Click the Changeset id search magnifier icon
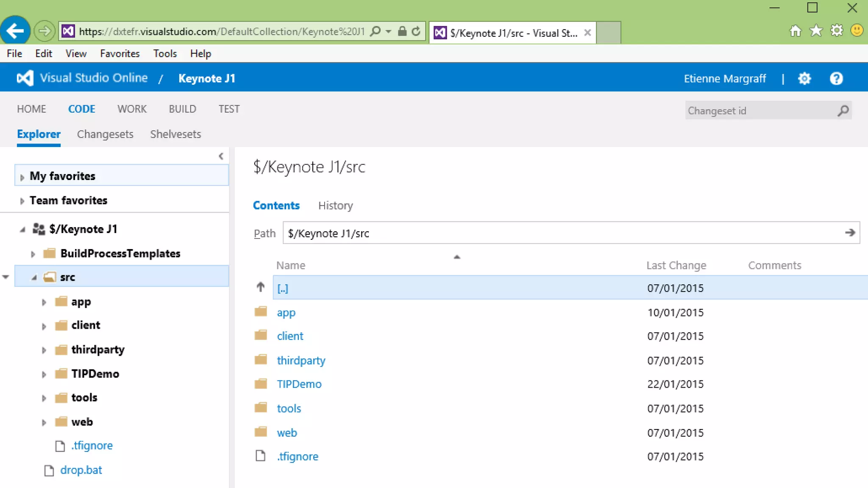The image size is (868, 488). point(843,111)
